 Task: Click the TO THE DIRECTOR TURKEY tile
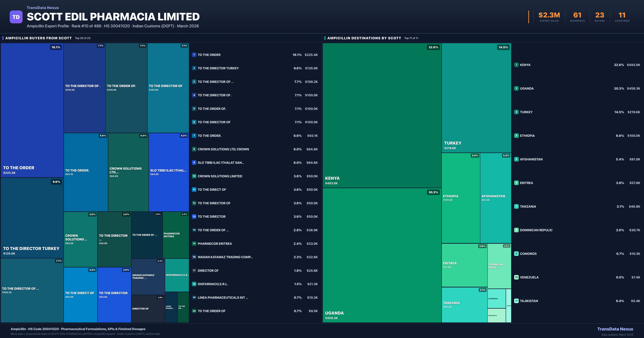32,218
